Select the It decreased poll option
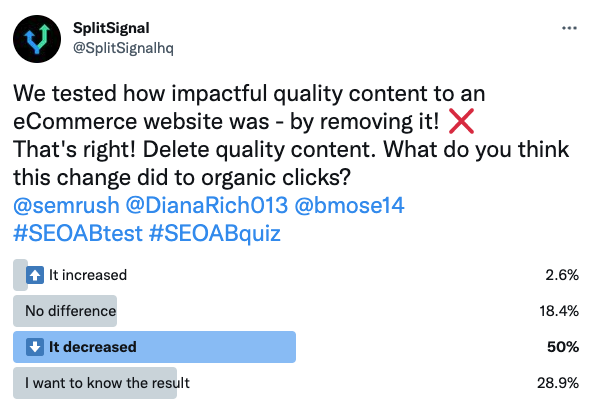This screenshot has width=594, height=408. [x=296, y=347]
